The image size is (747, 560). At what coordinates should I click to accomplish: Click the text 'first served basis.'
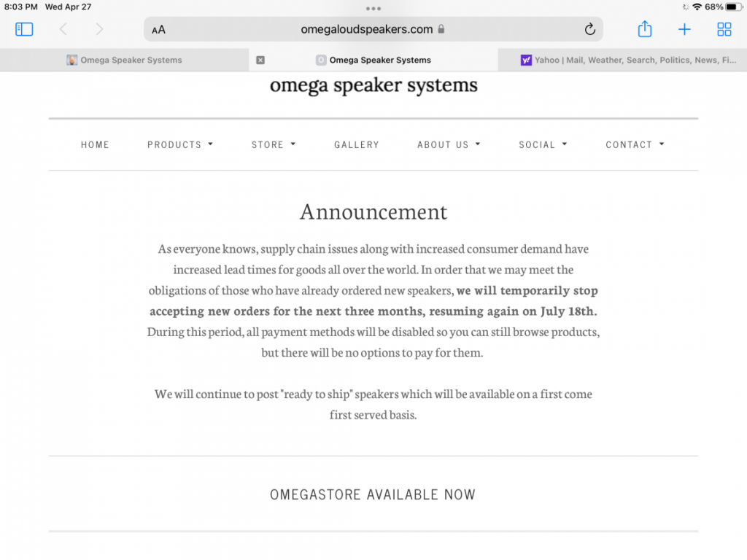coord(373,415)
